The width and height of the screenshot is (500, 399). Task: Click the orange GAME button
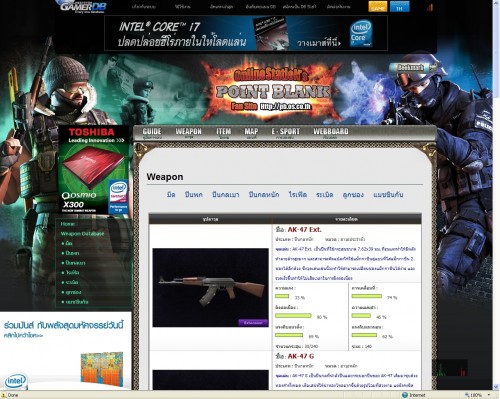pos(378,7)
